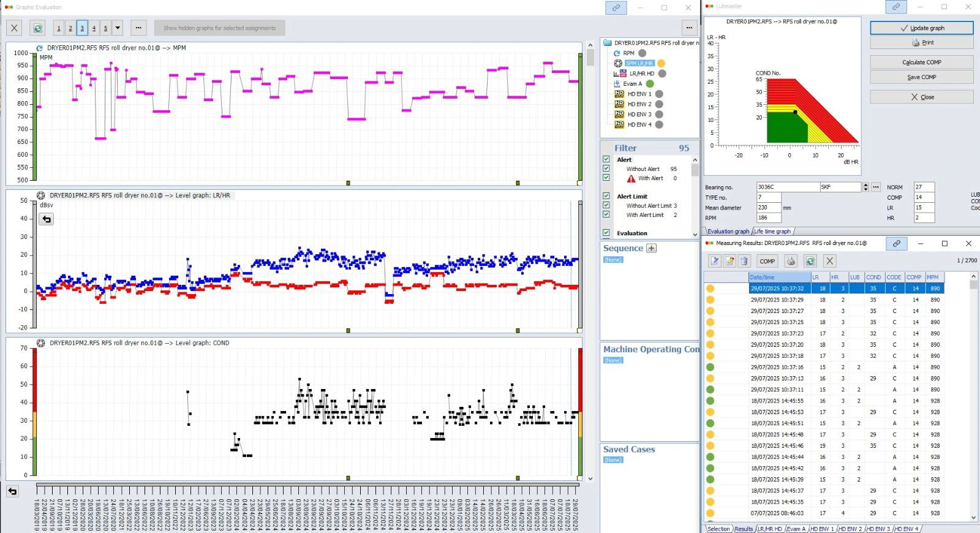Select the SPM LR/HR tree item
980x533 pixels.
[x=639, y=63]
